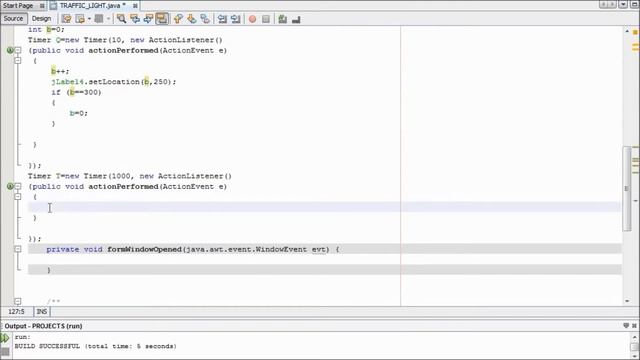Click the empty highlighted line in editor
This screenshot has height=360, width=640.
point(324,207)
